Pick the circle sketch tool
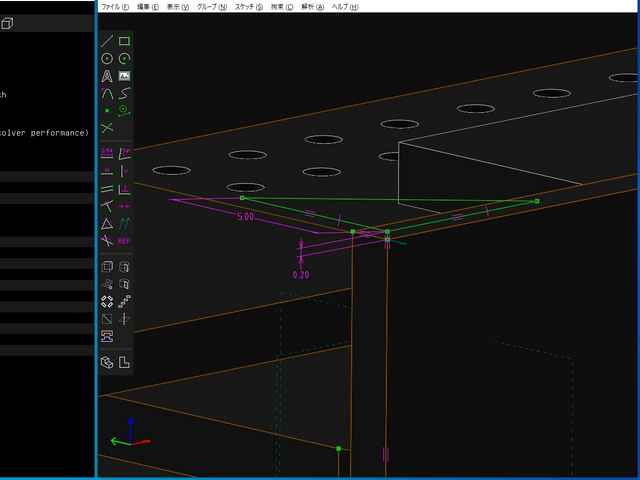The width and height of the screenshot is (640, 480). coord(107,59)
